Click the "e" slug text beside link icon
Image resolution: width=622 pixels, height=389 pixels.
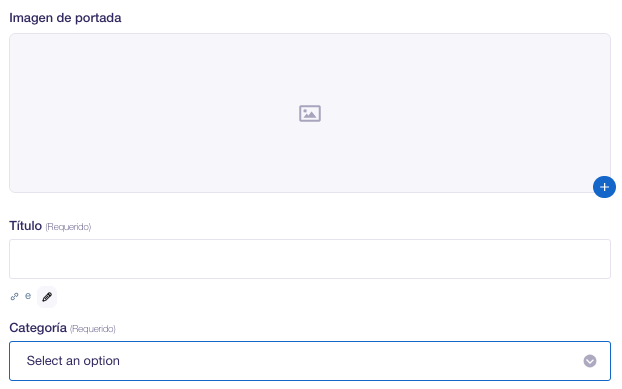pyautogui.click(x=28, y=296)
